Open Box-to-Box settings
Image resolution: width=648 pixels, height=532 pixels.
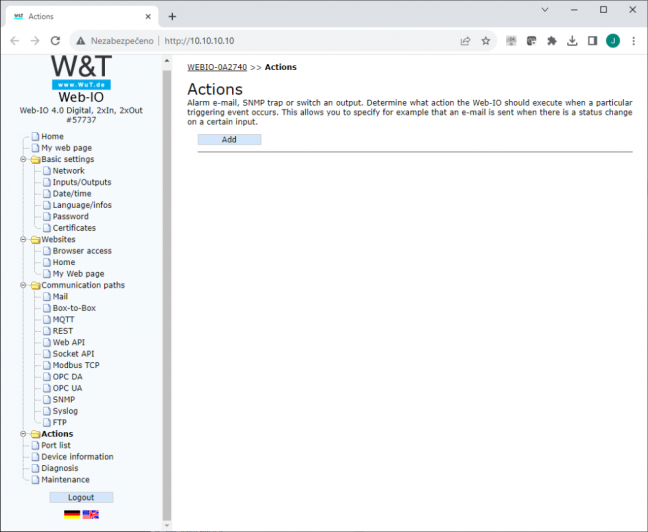(74, 308)
